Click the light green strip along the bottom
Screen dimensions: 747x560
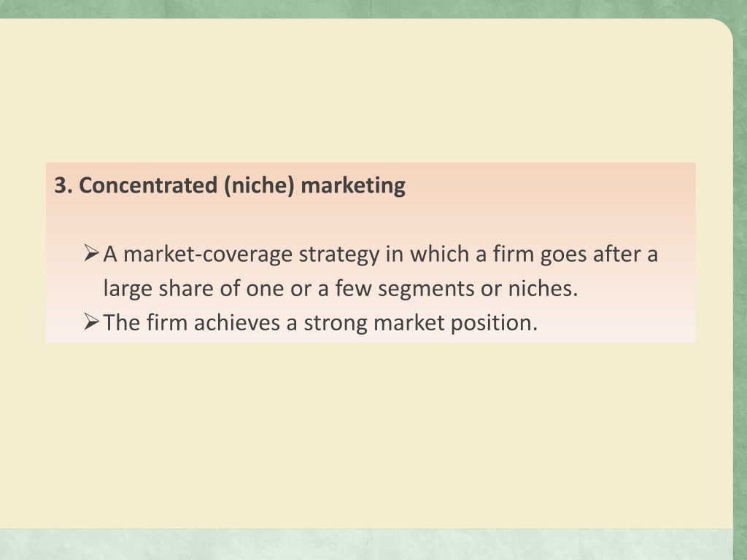click(x=366, y=544)
